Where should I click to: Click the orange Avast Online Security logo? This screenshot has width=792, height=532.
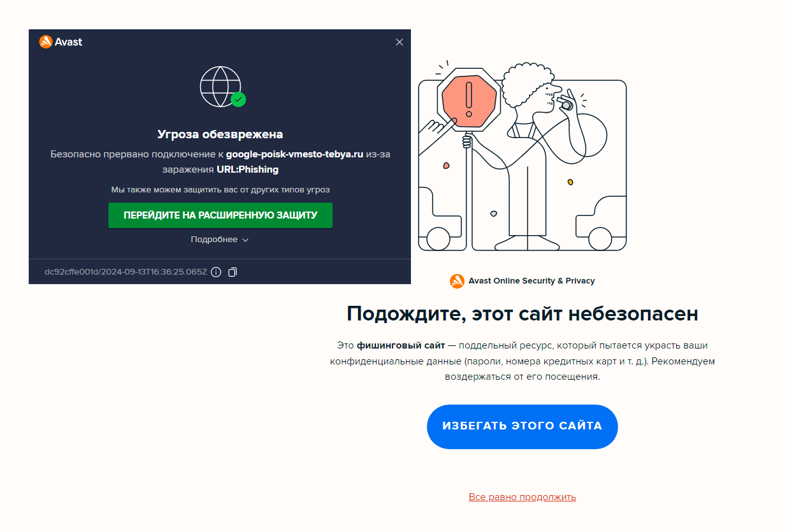(457, 281)
